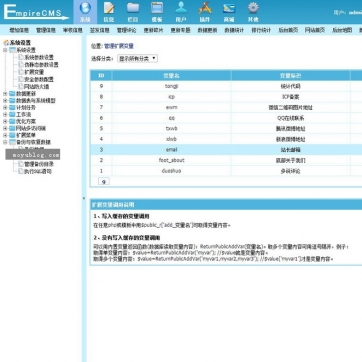This screenshot has height=362, width=362.
Task: Click the QQ在线联系 identifier cell
Action: coord(291,118)
